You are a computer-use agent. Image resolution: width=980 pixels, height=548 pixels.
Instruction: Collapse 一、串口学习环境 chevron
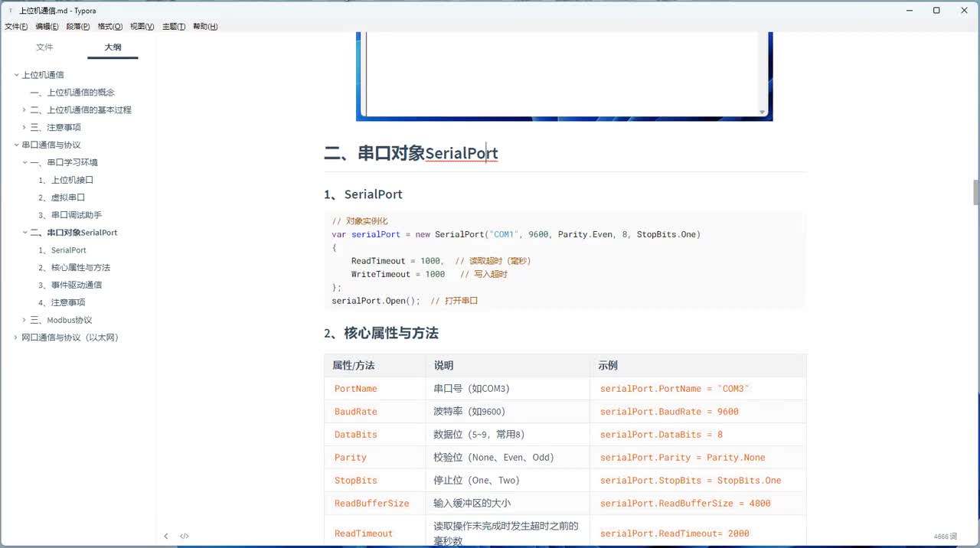click(24, 162)
